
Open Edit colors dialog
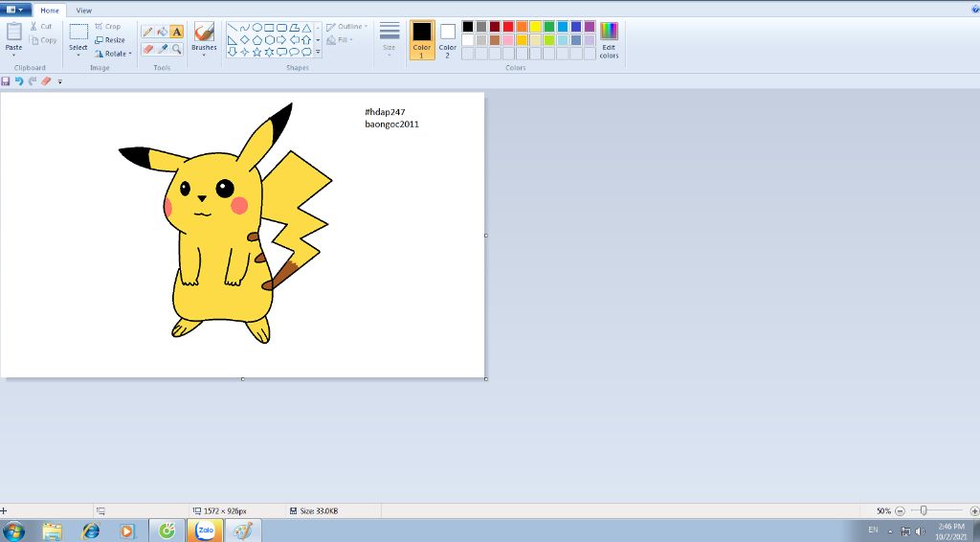tap(609, 39)
